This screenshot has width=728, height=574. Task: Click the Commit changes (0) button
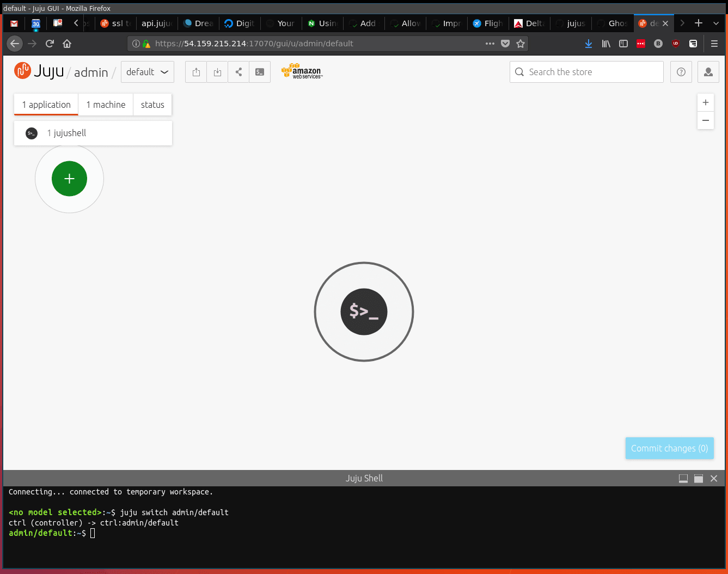669,448
